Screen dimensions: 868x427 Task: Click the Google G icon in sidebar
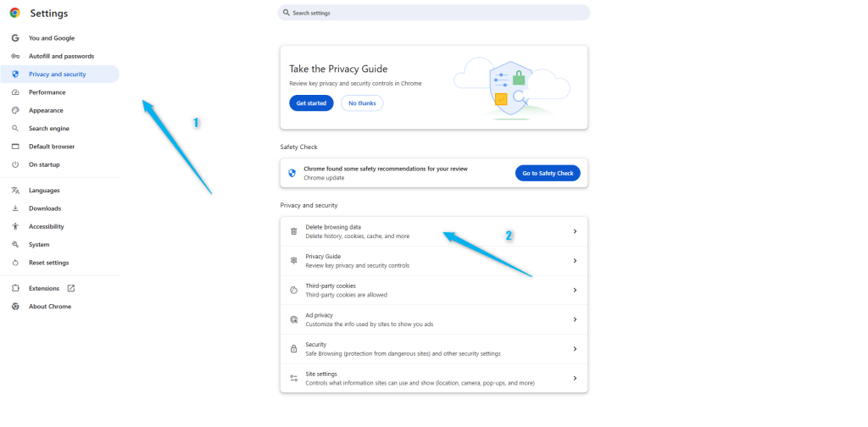coord(15,38)
